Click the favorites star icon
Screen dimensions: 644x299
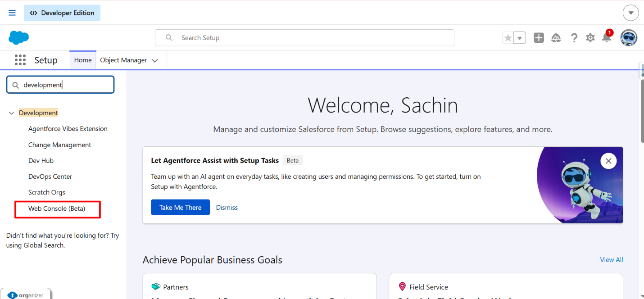[508, 38]
